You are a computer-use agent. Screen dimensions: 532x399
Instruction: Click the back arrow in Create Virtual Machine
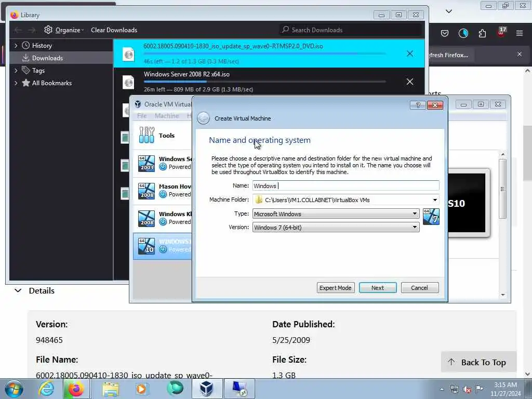(203, 118)
